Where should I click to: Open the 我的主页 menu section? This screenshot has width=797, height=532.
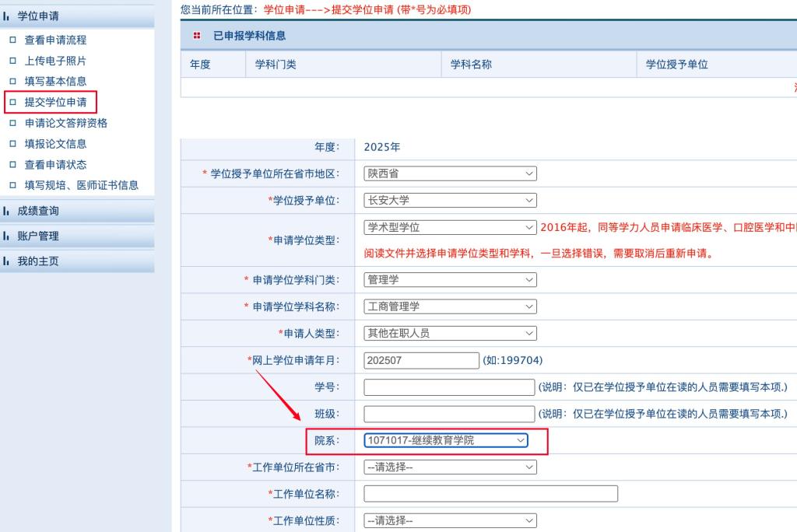tap(38, 261)
